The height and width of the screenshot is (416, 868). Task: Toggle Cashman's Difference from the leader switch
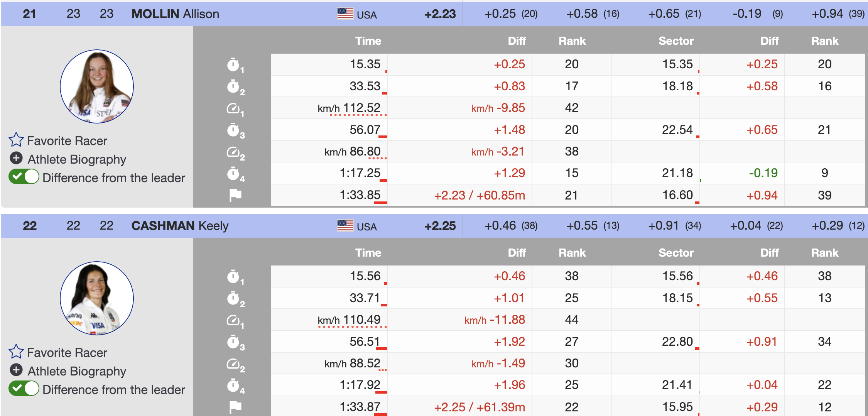(x=24, y=389)
